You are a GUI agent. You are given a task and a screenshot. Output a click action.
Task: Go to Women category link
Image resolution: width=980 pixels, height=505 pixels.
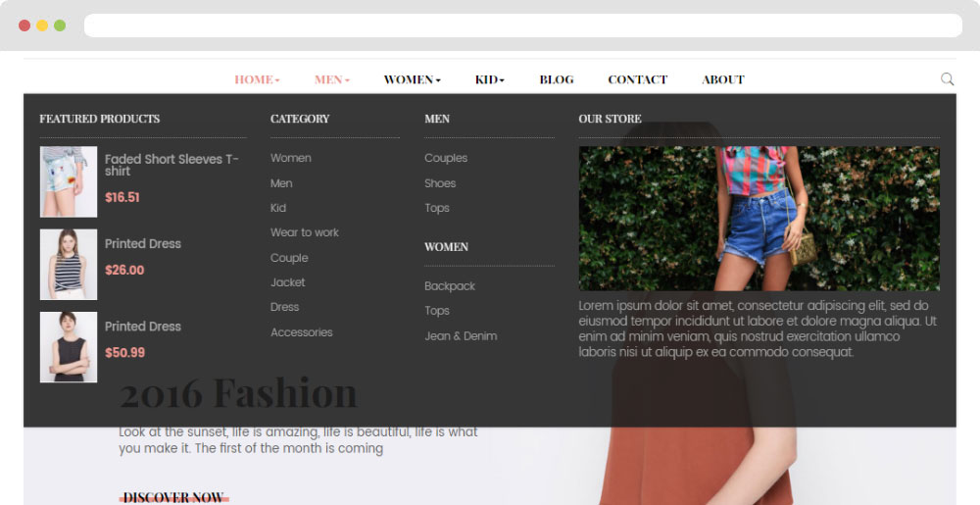[x=291, y=158]
